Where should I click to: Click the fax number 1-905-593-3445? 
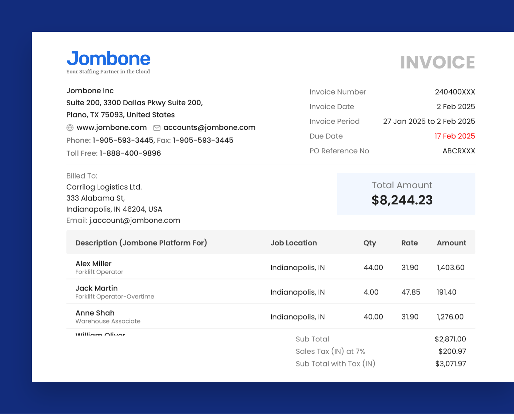[x=203, y=140]
